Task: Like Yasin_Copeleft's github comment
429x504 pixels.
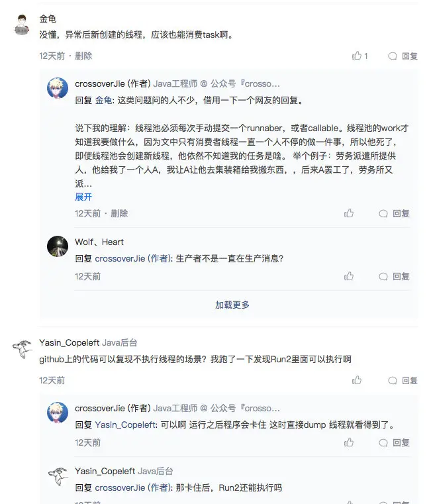Action: click(x=357, y=380)
